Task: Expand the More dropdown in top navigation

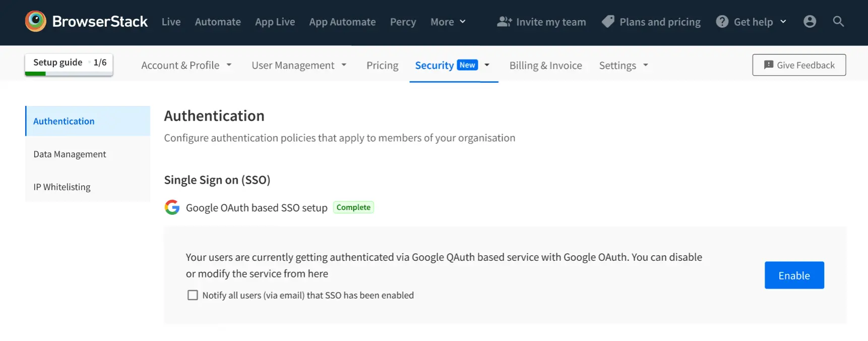Action: 448,22
